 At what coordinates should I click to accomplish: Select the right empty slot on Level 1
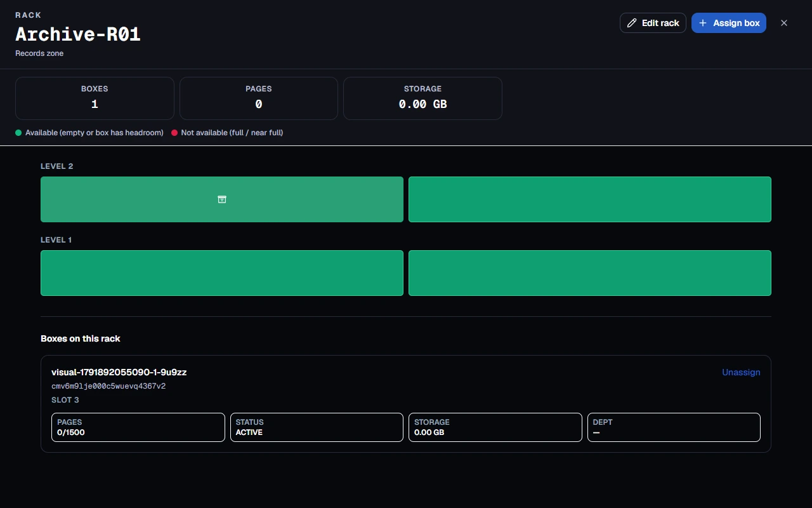[590, 273]
